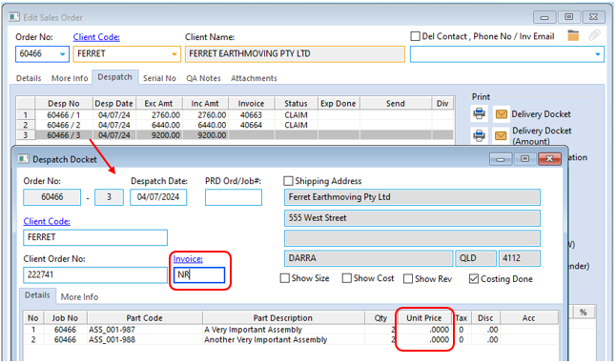
Task: Click the Unit Price cell for ASS_001-988
Action: (x=424, y=339)
